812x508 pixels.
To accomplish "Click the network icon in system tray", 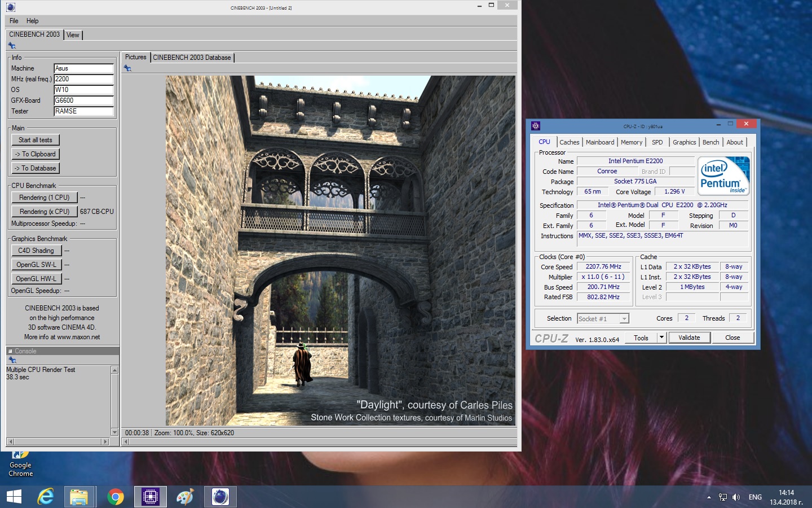I will pyautogui.click(x=723, y=497).
